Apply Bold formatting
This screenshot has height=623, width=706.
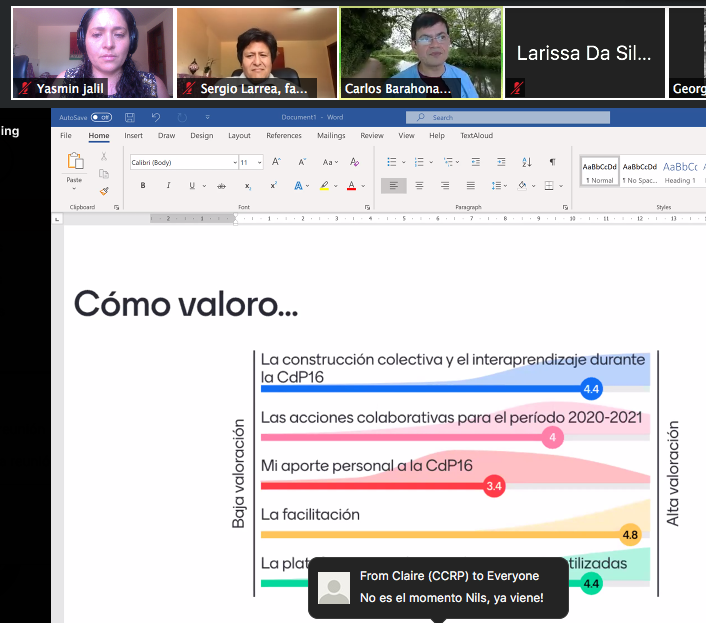pos(143,186)
